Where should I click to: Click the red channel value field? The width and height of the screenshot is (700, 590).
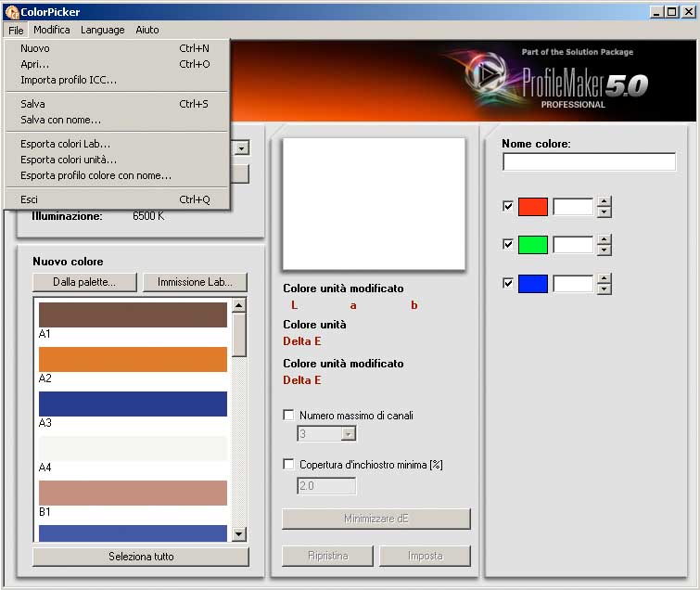pos(573,207)
